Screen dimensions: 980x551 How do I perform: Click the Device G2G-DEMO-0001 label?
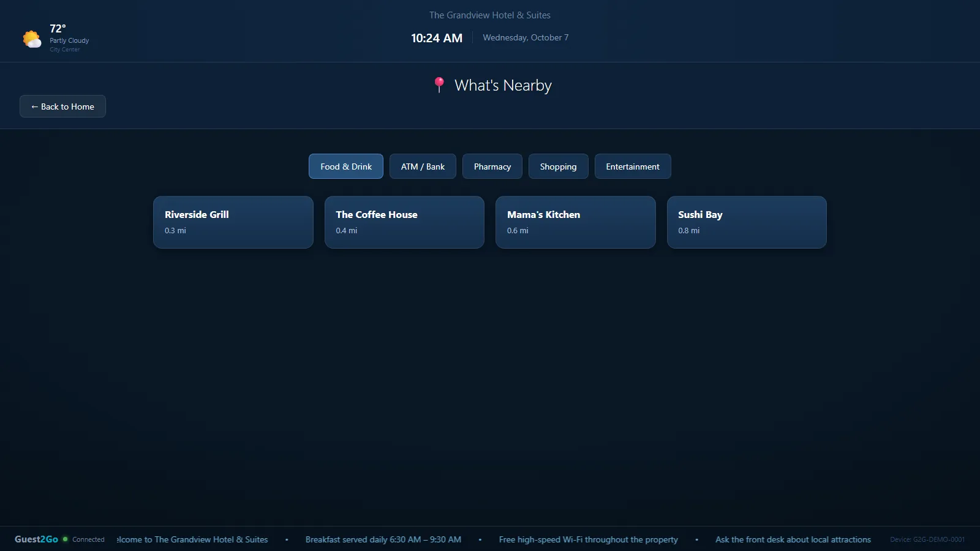click(x=927, y=540)
